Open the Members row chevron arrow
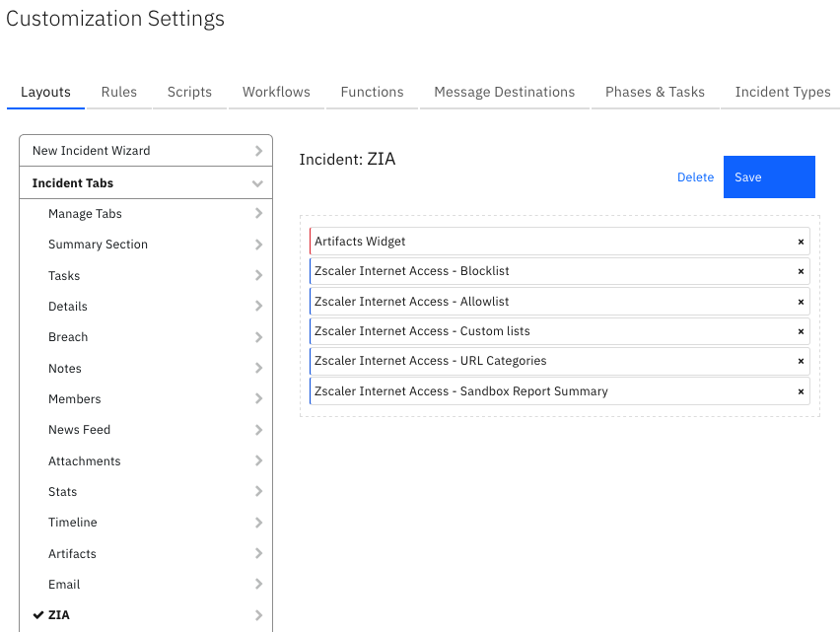This screenshot has width=840, height=632. pyautogui.click(x=258, y=398)
